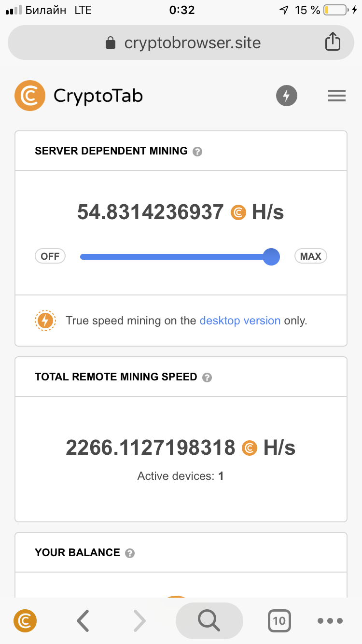Image resolution: width=362 pixels, height=644 pixels.
Task: Set mining speed to OFF
Action: click(x=50, y=256)
